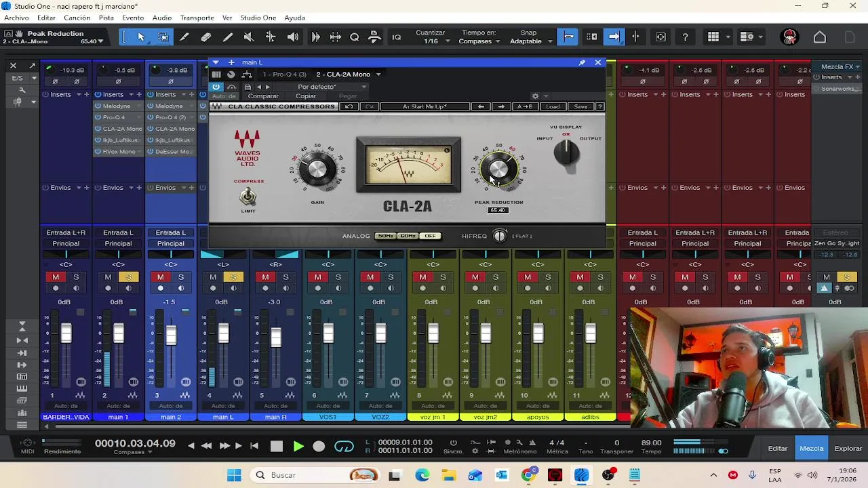Click the Waves Load button
Screen dimensions: 868x488
coord(553,106)
